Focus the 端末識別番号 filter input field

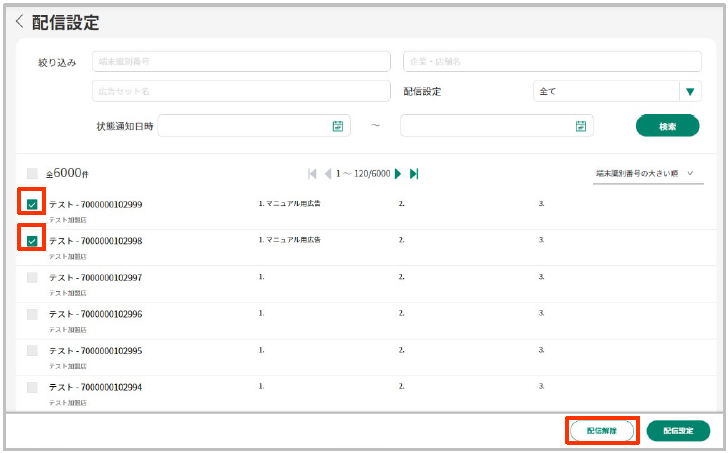pyautogui.click(x=241, y=62)
